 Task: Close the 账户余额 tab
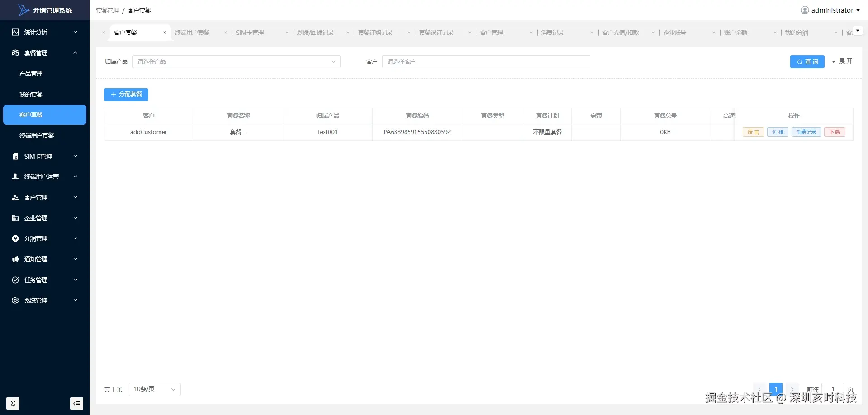(775, 33)
